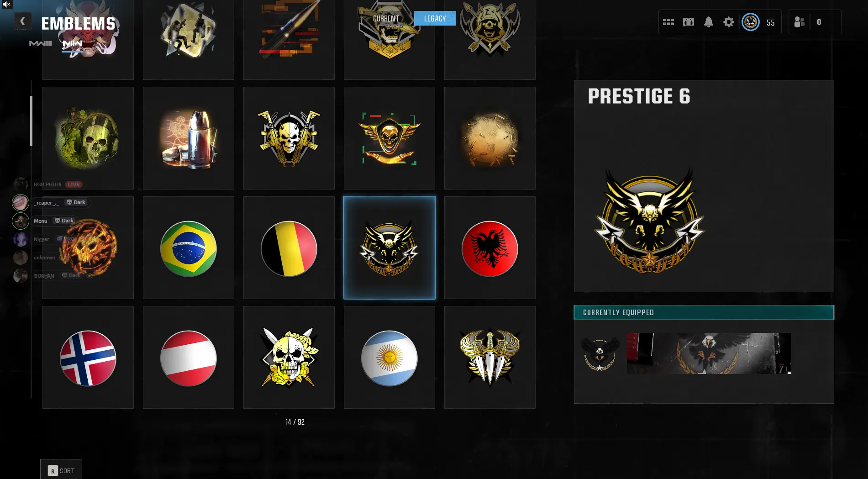The width and height of the screenshot is (868, 479).
Task: Click the Sort button
Action: tap(61, 470)
